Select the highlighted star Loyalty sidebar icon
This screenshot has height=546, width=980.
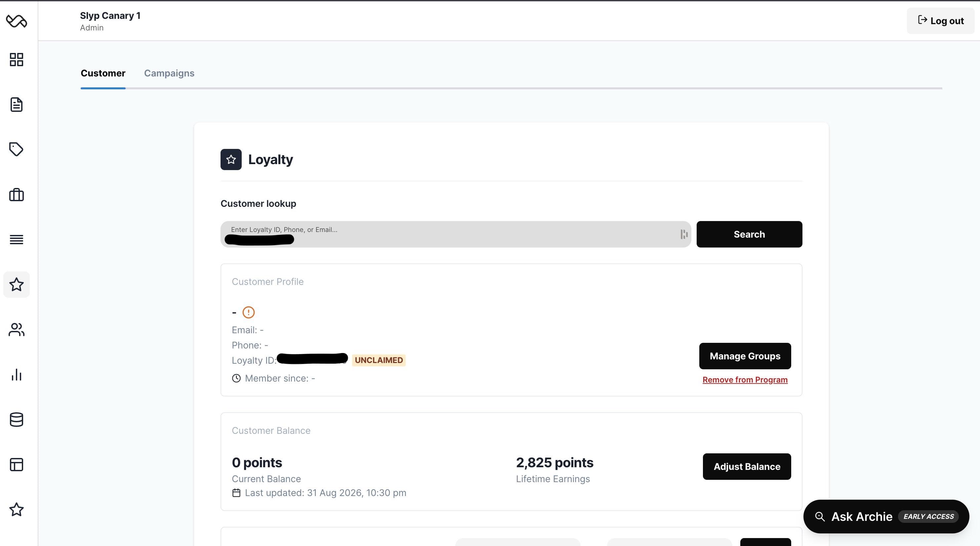tap(16, 285)
